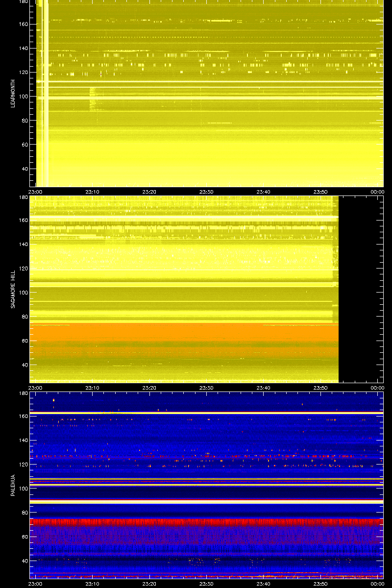Viewport: 392px width, 588px height.
Task: Select 23:10 on the Palehua time axis
Action: tap(93, 584)
